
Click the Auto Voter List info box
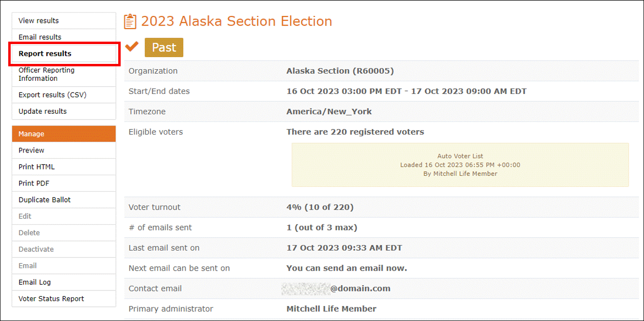460,165
